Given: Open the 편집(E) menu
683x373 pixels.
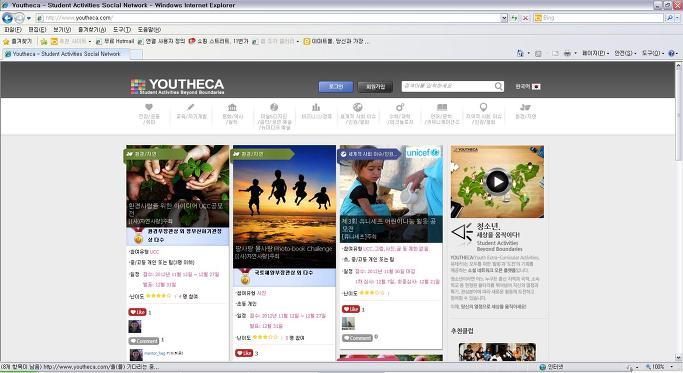Looking at the screenshot, I should [37, 30].
